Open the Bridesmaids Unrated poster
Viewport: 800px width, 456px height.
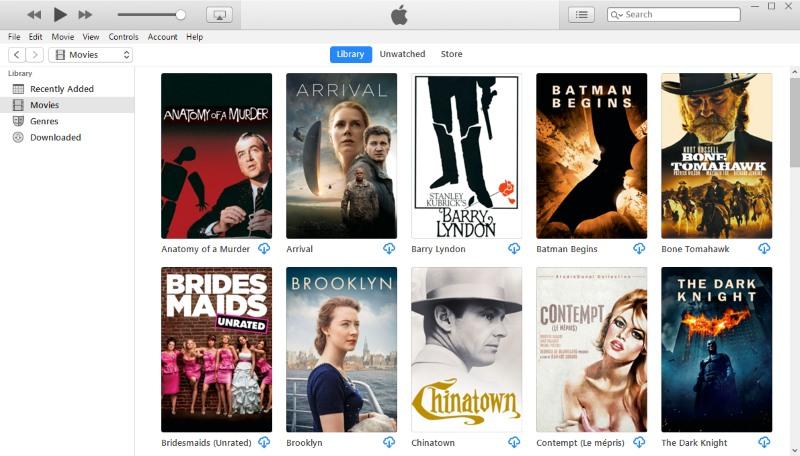tap(216, 349)
